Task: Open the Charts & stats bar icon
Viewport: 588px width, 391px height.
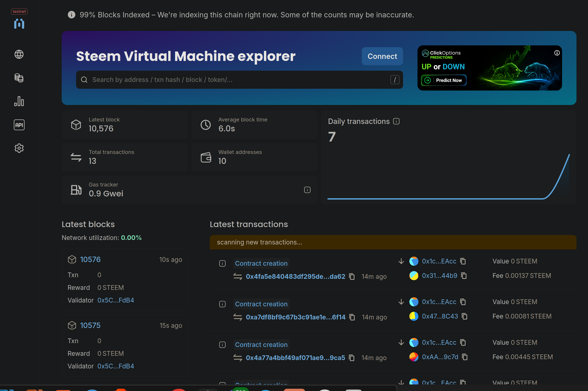Action: (x=19, y=101)
